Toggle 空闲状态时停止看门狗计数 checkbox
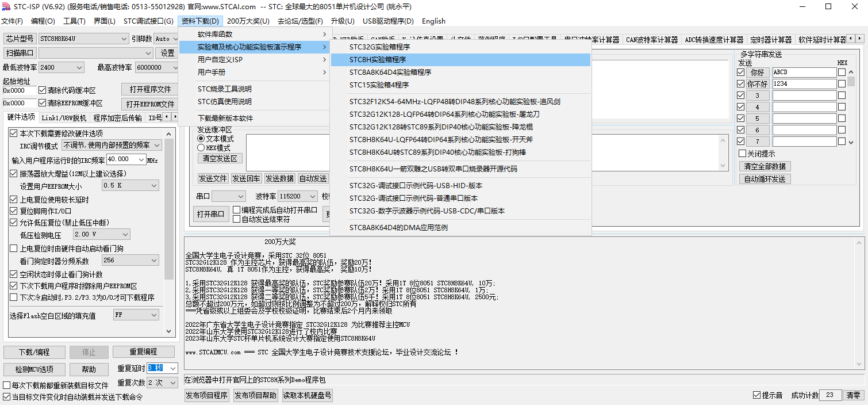The width and height of the screenshot is (868, 405). point(14,274)
